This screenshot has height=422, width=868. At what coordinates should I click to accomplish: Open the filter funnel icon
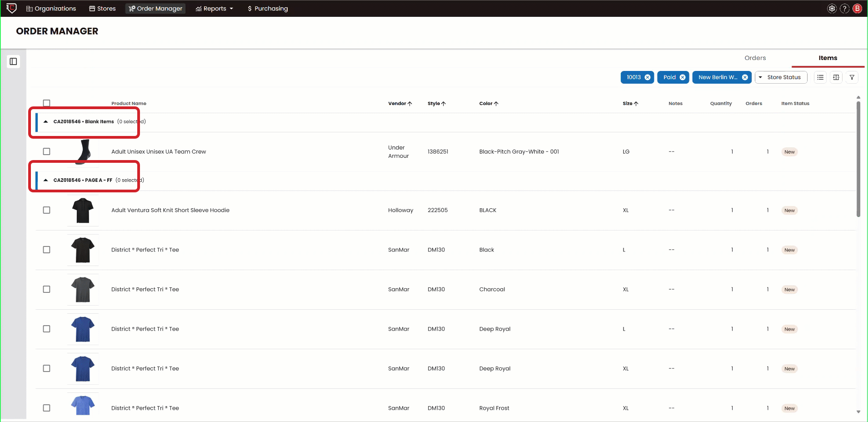pyautogui.click(x=852, y=77)
